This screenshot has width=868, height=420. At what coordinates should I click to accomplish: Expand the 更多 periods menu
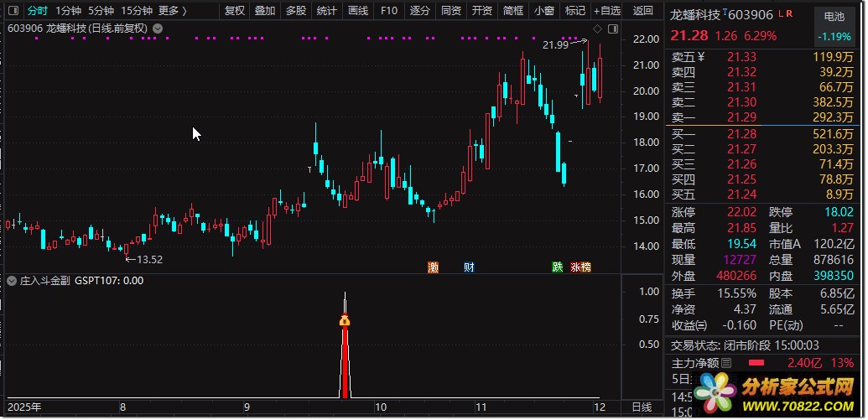click(173, 11)
